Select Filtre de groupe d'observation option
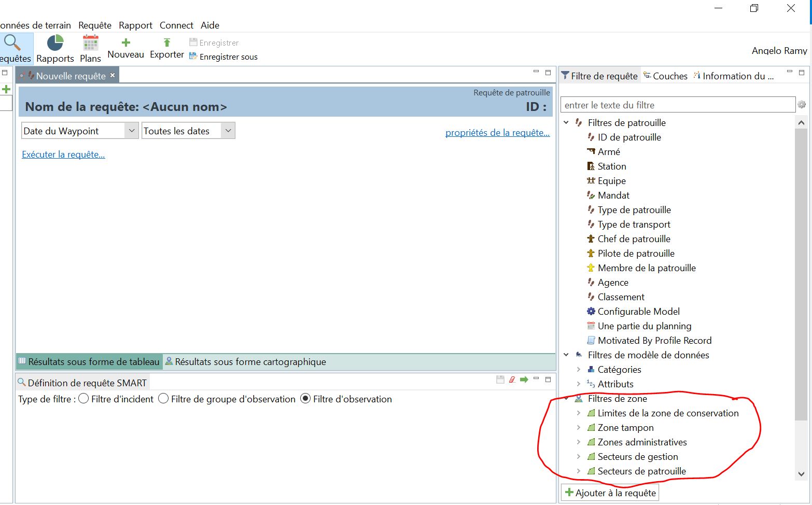This screenshot has width=812, height=505. [163, 399]
